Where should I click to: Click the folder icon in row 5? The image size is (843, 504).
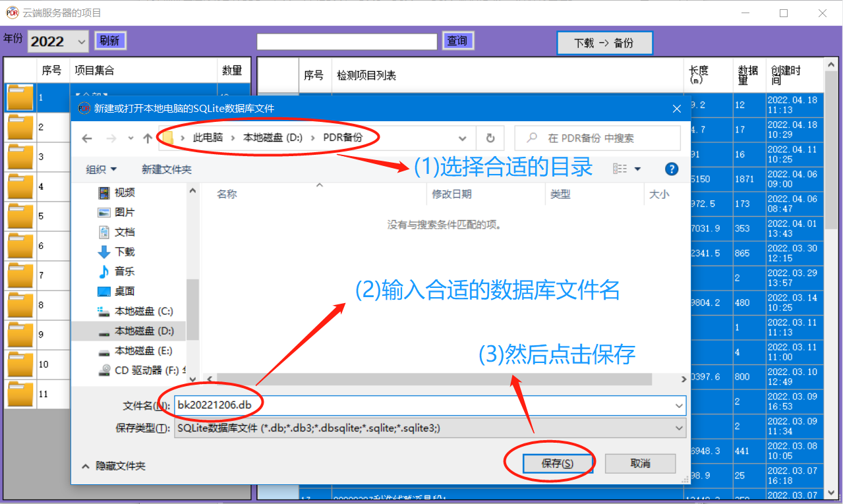(x=20, y=216)
